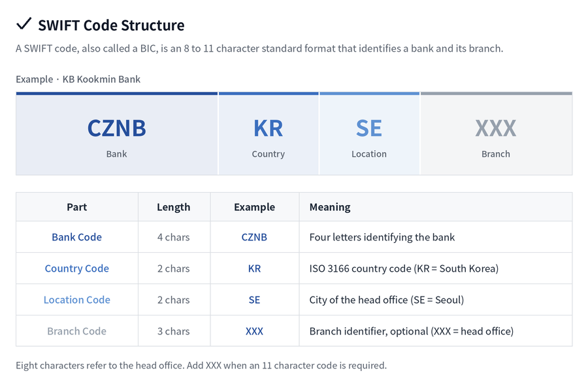Click the KR example value in table
588x388 pixels.
pyautogui.click(x=254, y=268)
